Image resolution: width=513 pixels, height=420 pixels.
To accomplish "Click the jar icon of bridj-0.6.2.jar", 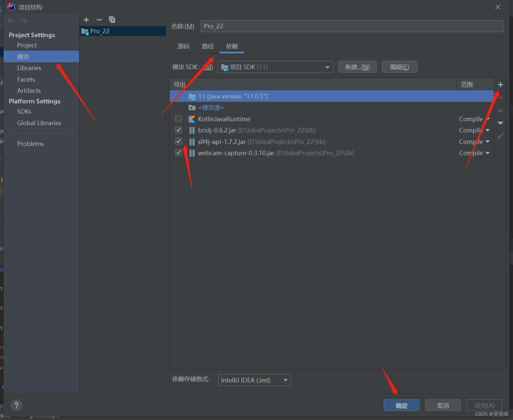I will pos(192,130).
